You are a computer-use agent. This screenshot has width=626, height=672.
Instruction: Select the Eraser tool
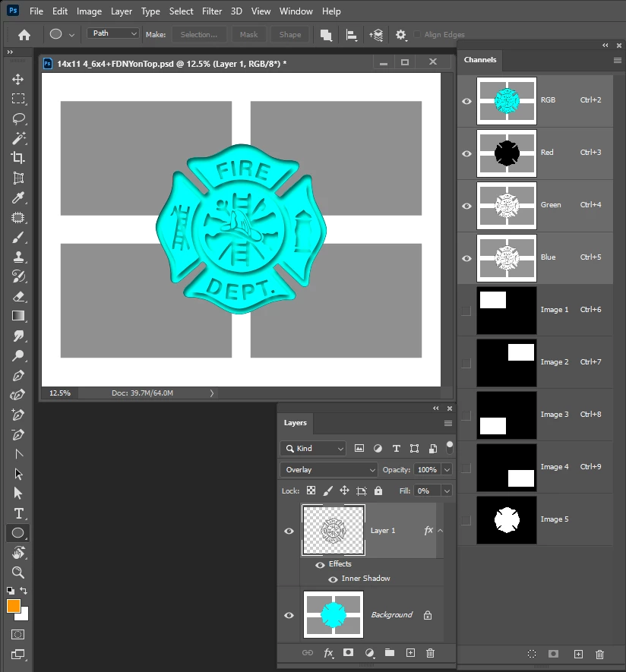18,296
